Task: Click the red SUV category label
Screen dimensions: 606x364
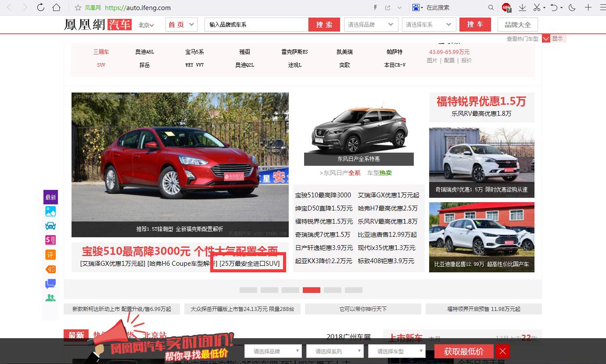Action: tap(101, 65)
